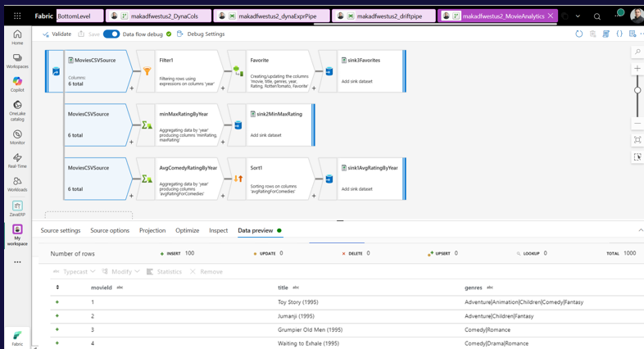
Task: Add transformation after Favorite plus
Action: (314, 88)
